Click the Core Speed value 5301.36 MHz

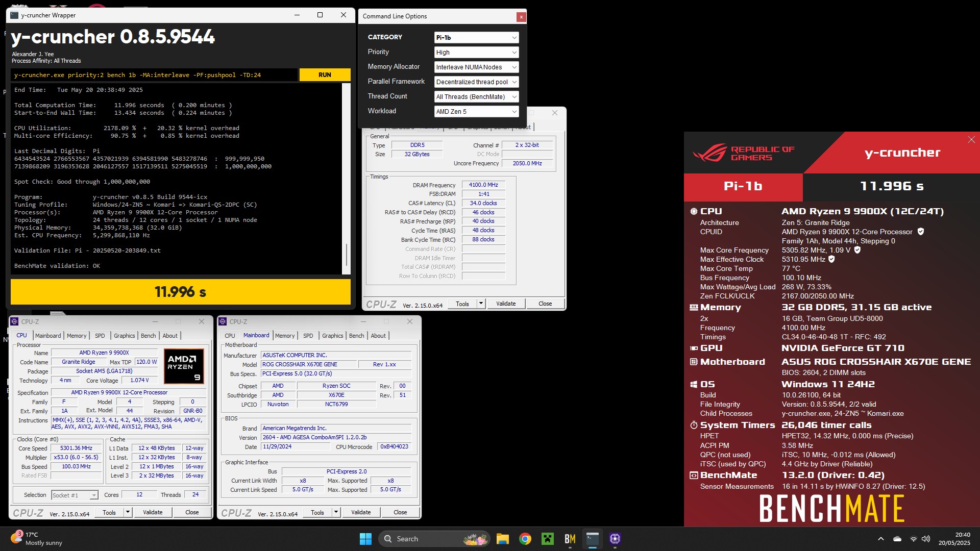coord(76,448)
